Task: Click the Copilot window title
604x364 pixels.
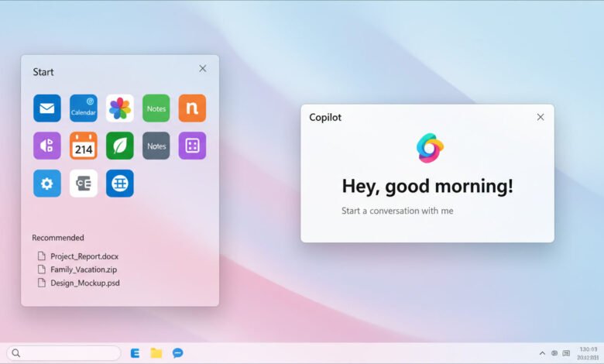Action: tap(325, 118)
